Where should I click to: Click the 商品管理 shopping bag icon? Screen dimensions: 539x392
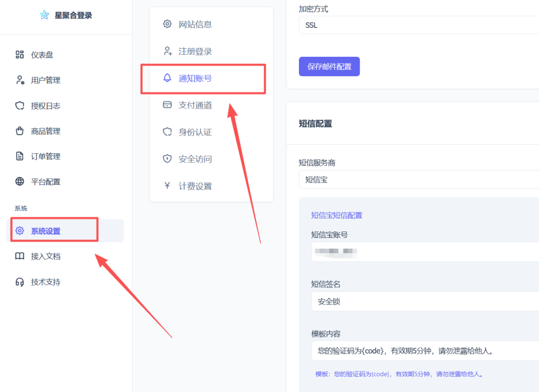coord(19,131)
